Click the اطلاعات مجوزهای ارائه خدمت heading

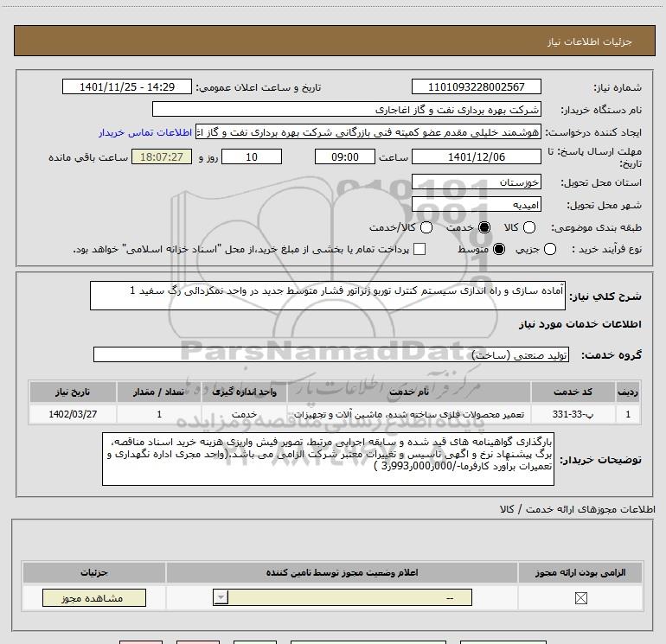click(577, 509)
